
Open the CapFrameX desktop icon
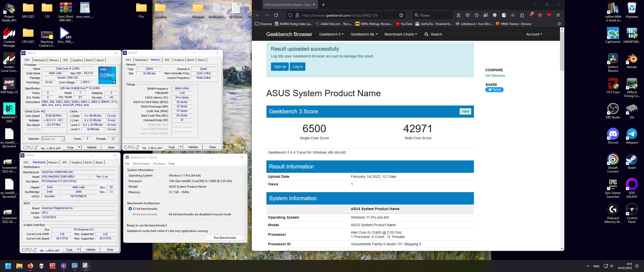pyautogui.click(x=613, y=36)
